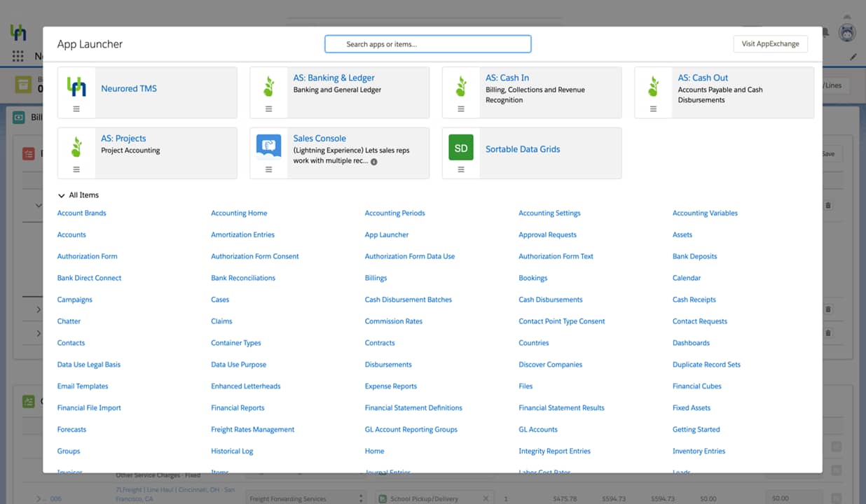Click the drag handle on AS: Banking & Ledger tile
866x504 pixels.
268,109
